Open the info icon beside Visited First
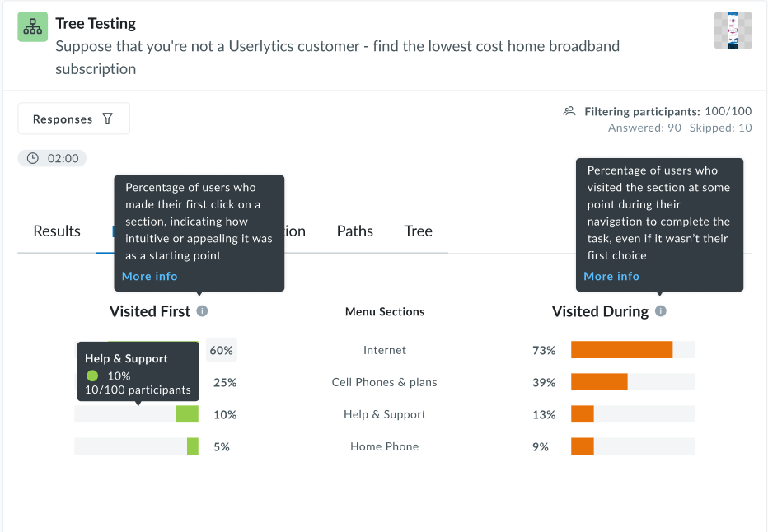This screenshot has width=768, height=532. coord(201,311)
